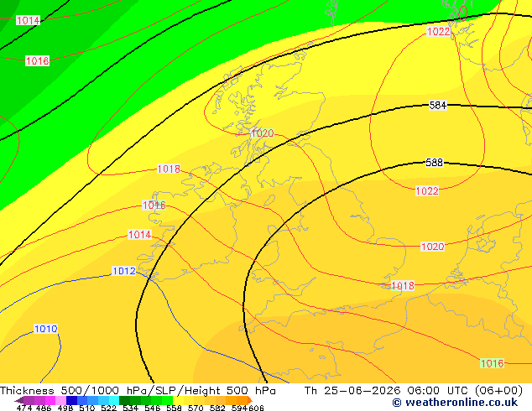Click the blue 1012 isobar label
532x411 pixels.
[124, 271]
